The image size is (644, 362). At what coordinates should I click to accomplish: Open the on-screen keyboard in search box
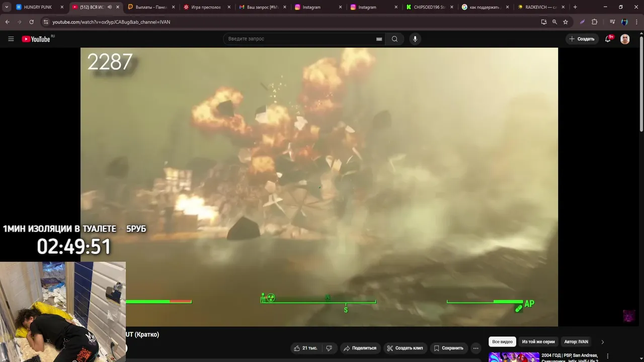pos(379,39)
